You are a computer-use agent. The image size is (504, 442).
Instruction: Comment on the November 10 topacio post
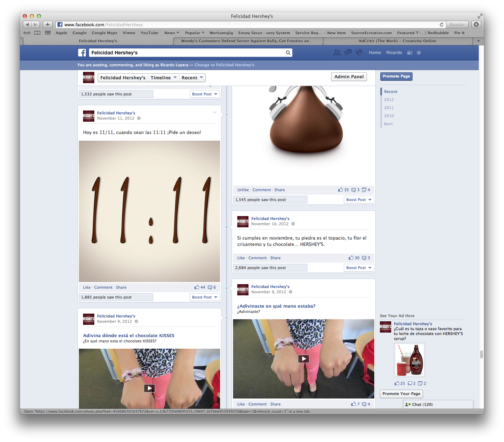[x=258, y=258]
